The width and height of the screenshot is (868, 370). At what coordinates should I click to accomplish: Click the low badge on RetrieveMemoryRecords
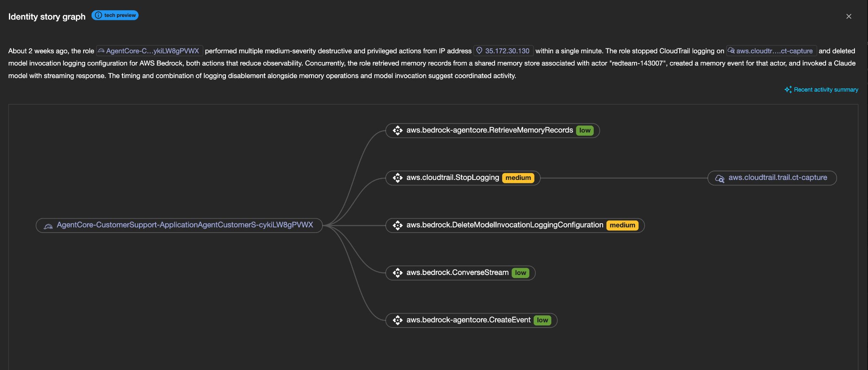[x=585, y=131]
